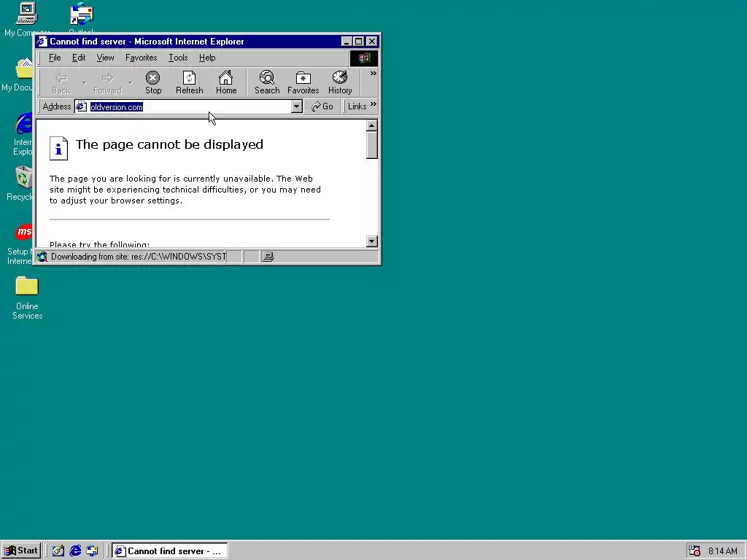
Task: Open the Favorites toolbar pane
Action: coord(303,83)
